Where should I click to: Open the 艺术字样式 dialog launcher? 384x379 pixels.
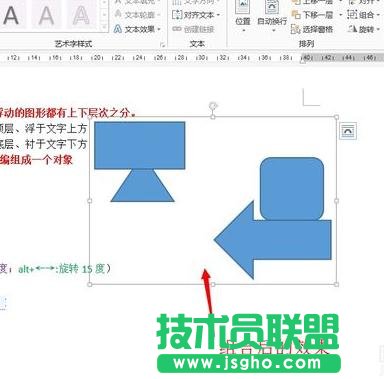[x=163, y=44]
